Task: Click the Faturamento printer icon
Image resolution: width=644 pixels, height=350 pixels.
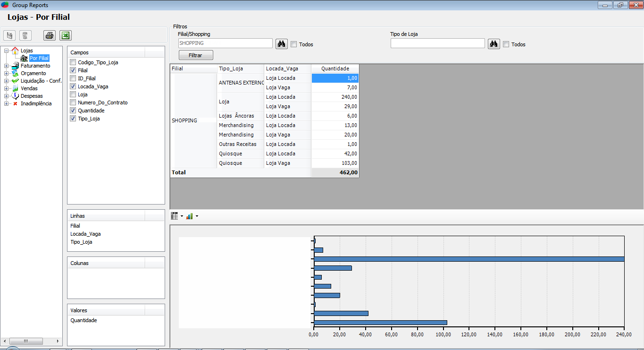Action: click(15, 66)
